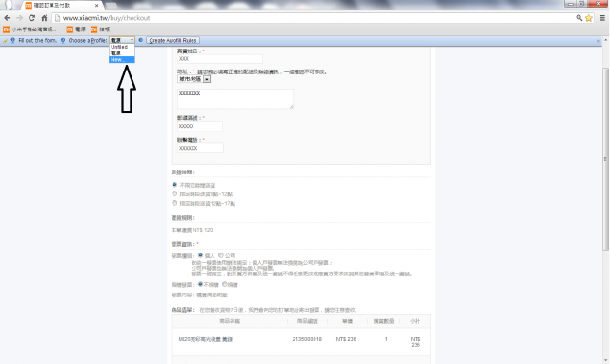Click the scrollbar up arrow
Viewport: 610px width, 364px height.
coord(605,40)
